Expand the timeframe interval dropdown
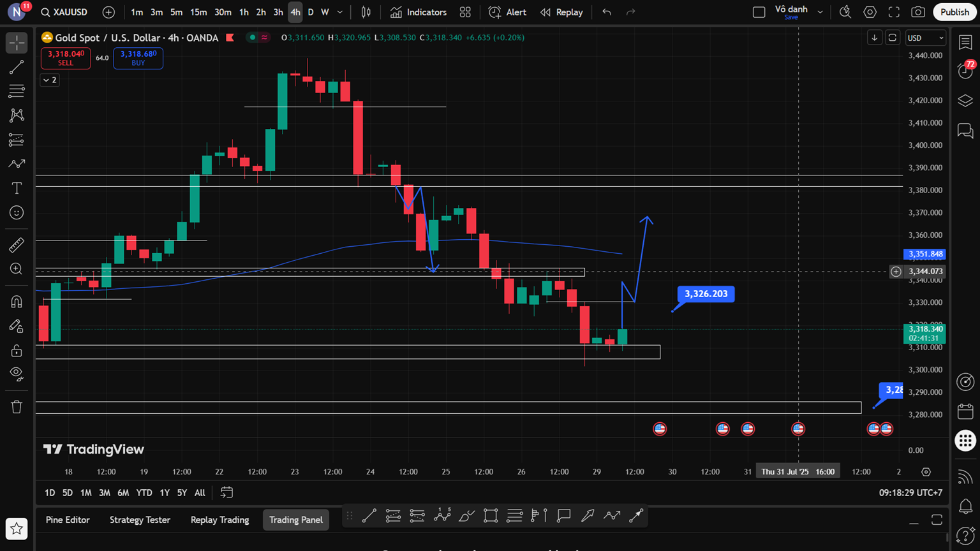The height and width of the screenshot is (551, 980). 340,12
